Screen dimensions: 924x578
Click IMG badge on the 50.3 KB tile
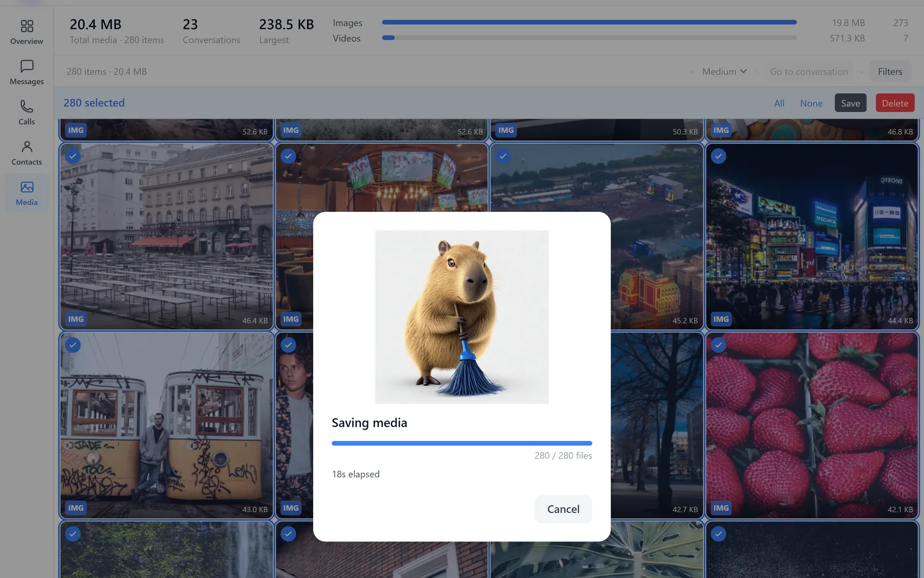coord(506,130)
